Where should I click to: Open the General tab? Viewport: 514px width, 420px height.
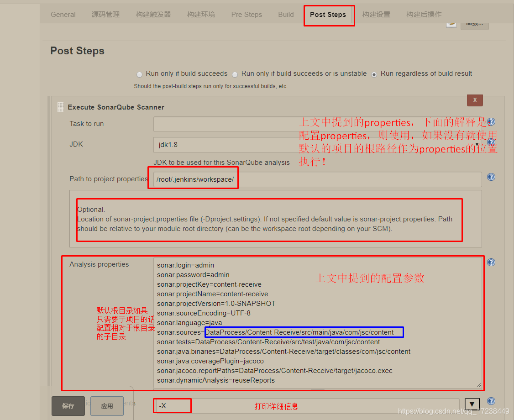pos(63,15)
